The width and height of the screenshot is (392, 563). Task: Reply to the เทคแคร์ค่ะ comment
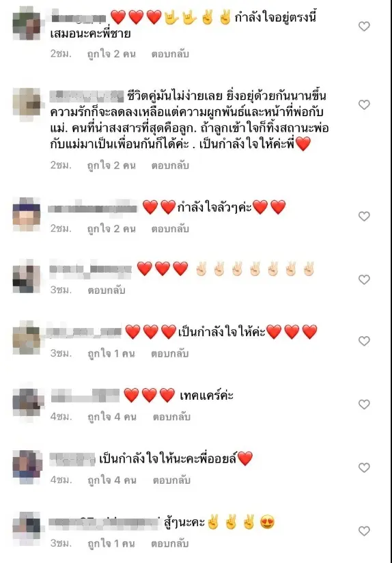click(171, 417)
